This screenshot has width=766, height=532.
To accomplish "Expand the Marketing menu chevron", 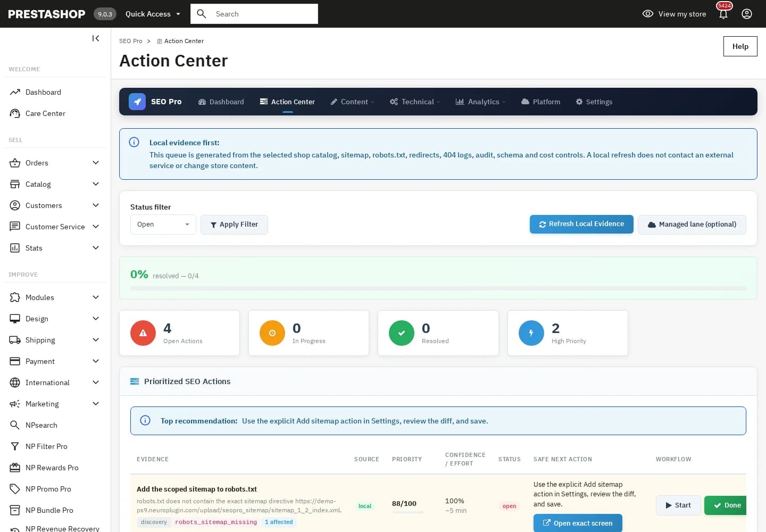I will coord(96,404).
